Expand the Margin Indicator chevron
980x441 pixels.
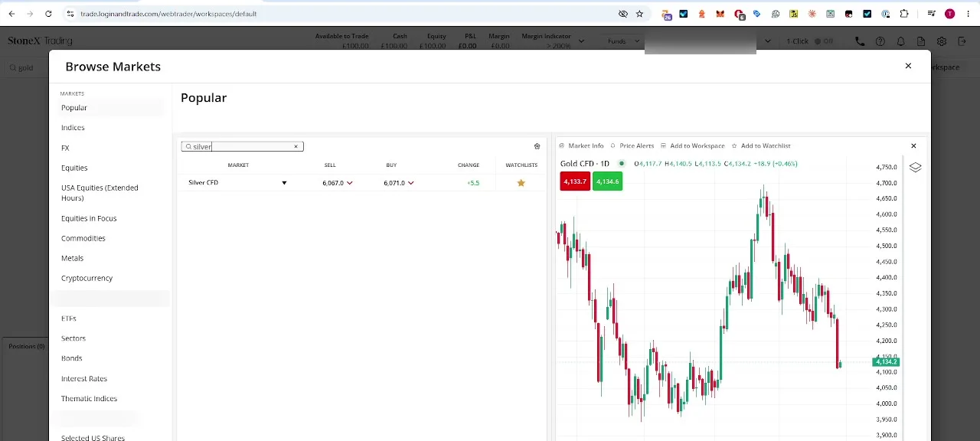(582, 41)
